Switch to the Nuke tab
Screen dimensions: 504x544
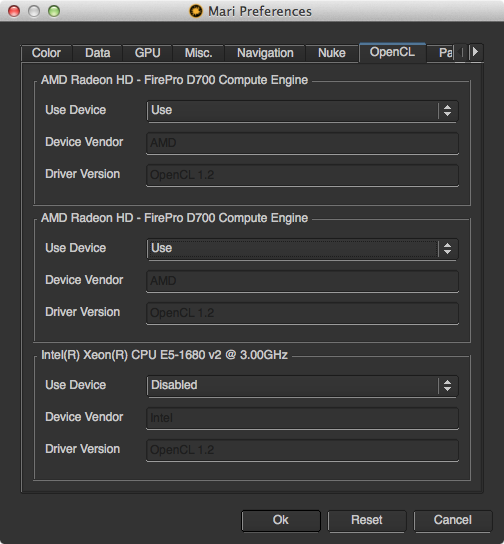(x=332, y=53)
